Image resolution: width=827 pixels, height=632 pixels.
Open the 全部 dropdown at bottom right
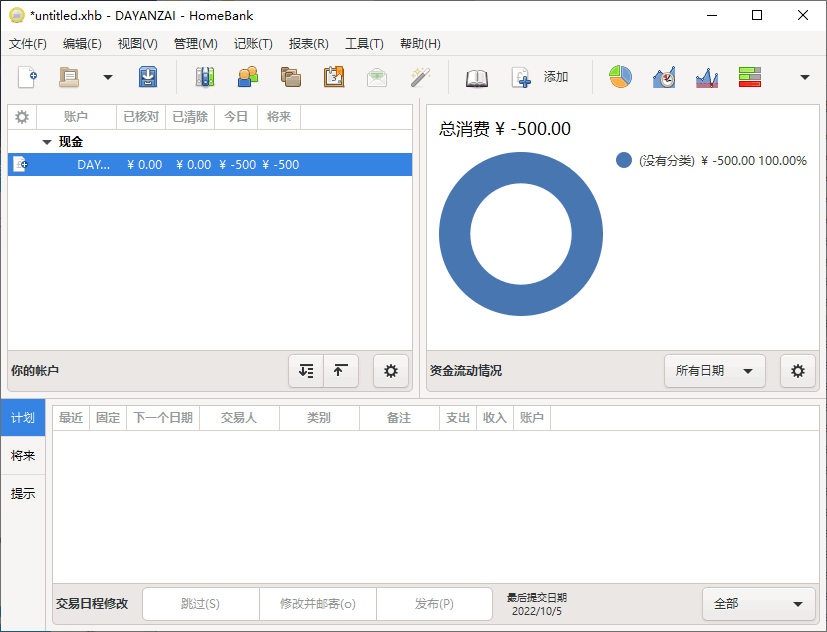point(758,604)
